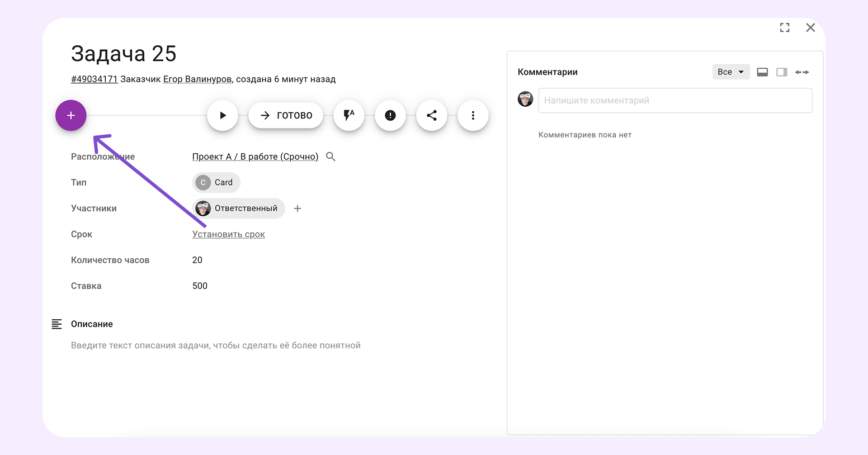Move the task to ГОТОВО
This screenshot has width=868, height=455.
[286, 115]
